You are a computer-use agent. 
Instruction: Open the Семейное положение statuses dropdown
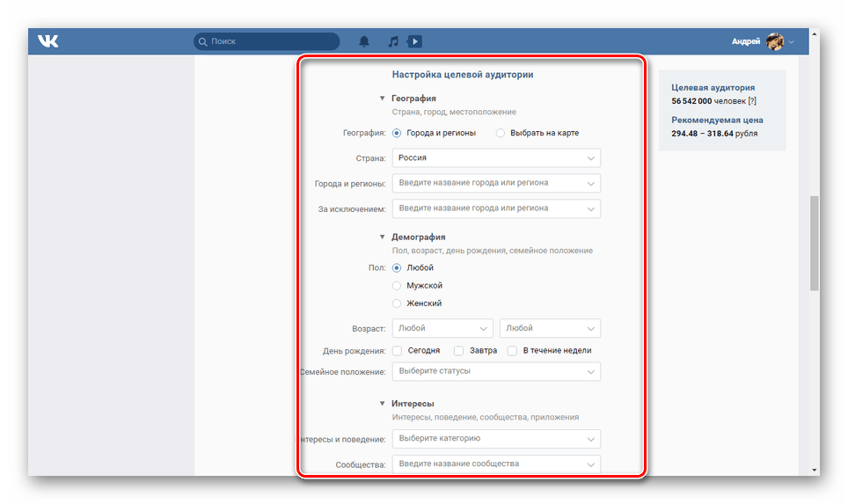point(496,371)
